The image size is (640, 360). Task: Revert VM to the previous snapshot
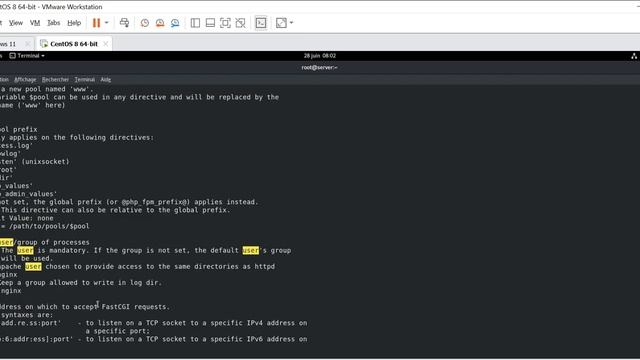click(160, 23)
